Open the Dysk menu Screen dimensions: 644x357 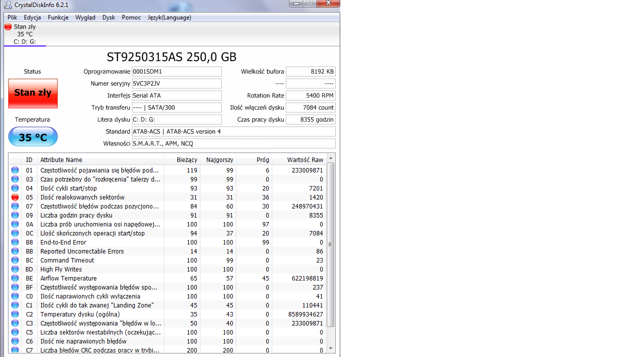pos(109,17)
